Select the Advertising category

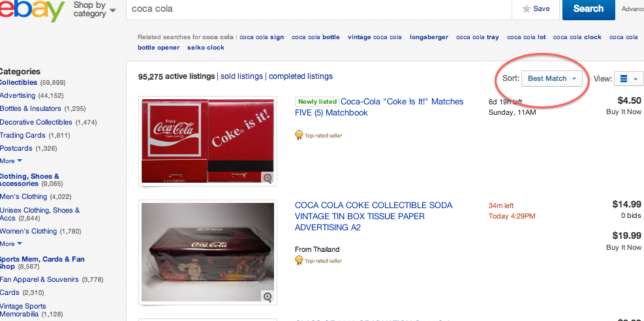[18, 96]
